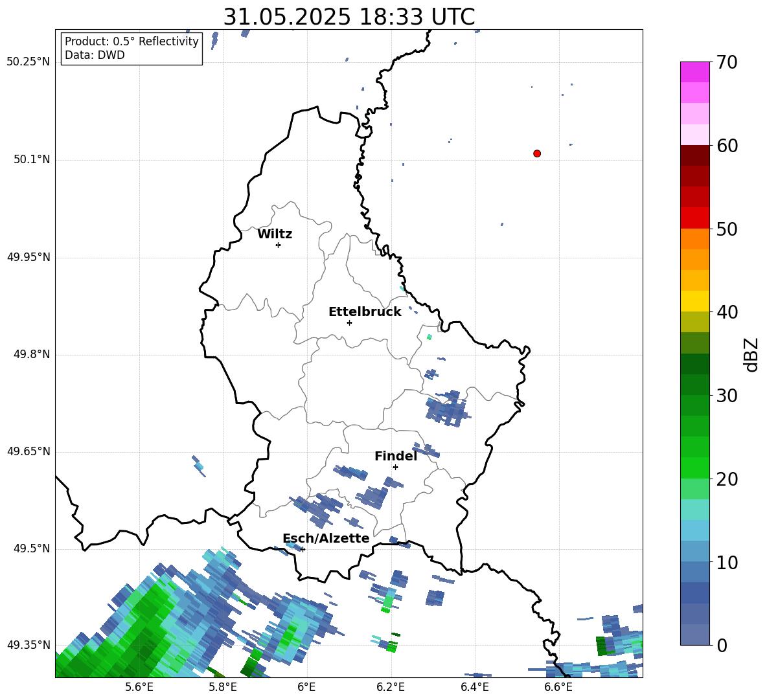Click the 49.8°N latitude label
The height and width of the screenshot is (700, 767).
coord(32,354)
